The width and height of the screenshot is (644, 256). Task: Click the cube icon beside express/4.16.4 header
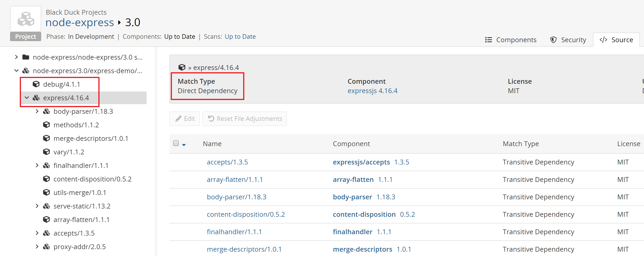coord(182,67)
